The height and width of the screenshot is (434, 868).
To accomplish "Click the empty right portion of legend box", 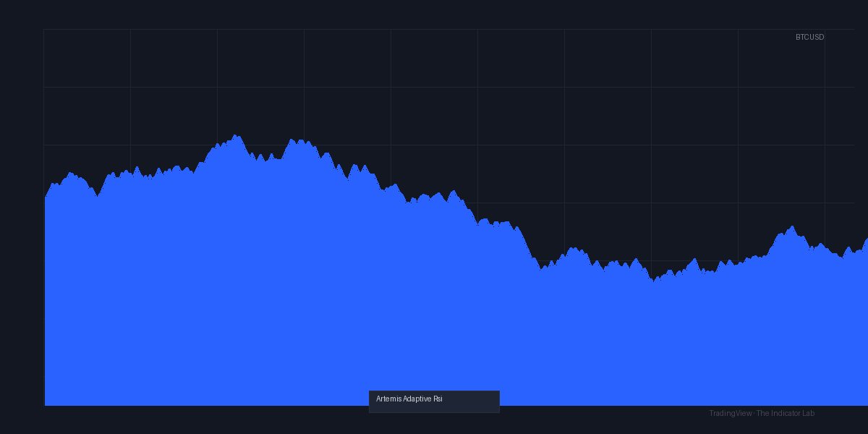I will pyautogui.click(x=470, y=401).
